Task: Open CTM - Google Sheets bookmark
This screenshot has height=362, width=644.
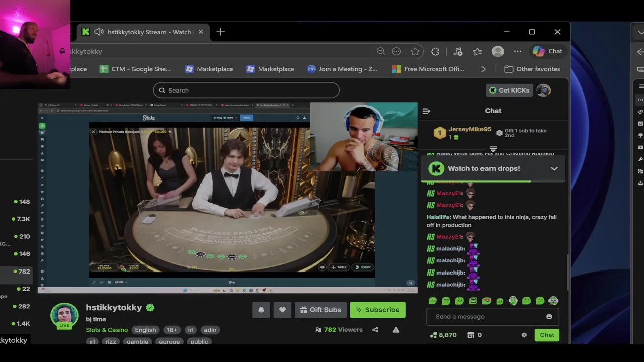Action: coord(135,69)
